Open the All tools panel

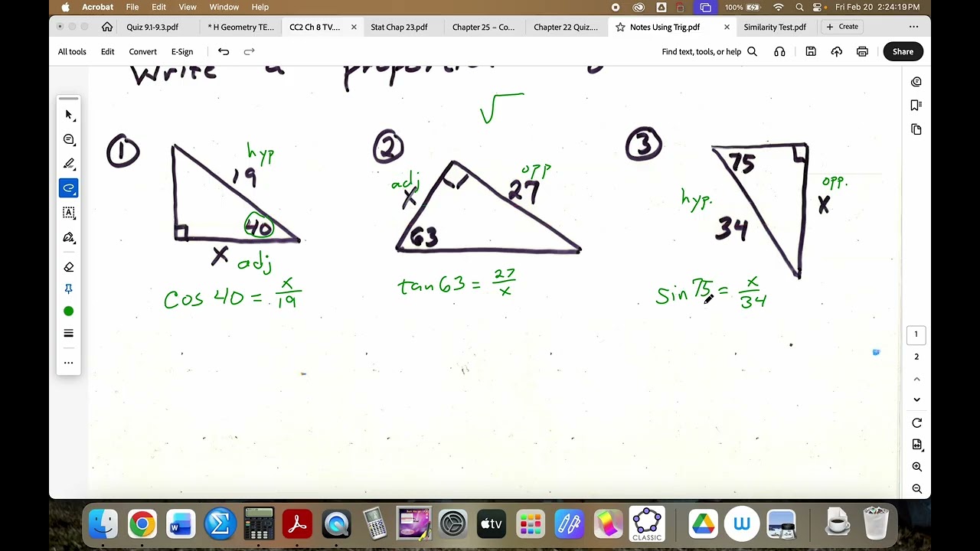click(72, 51)
